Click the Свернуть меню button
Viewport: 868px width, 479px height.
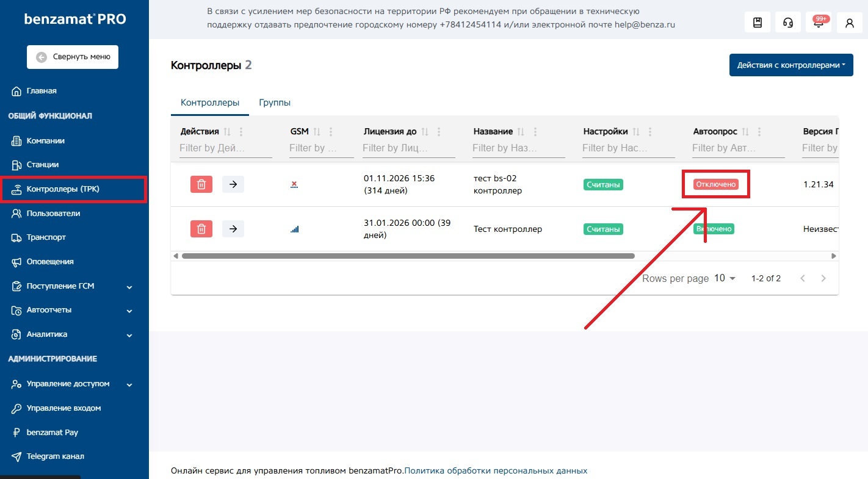tap(73, 57)
